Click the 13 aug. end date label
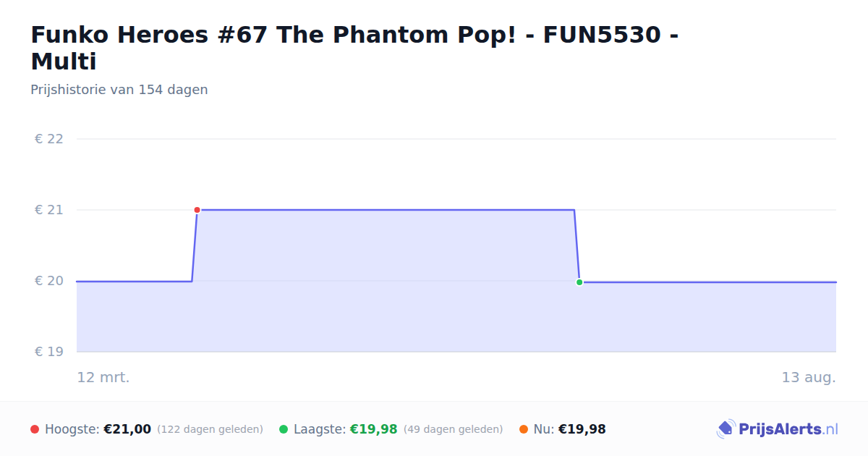The height and width of the screenshot is (456, 868). 809,377
